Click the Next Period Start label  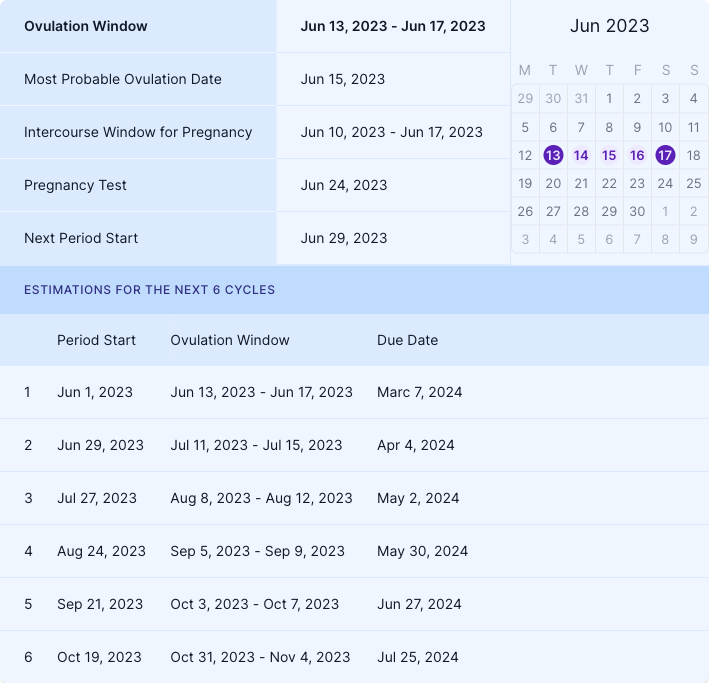pyautogui.click(x=81, y=238)
